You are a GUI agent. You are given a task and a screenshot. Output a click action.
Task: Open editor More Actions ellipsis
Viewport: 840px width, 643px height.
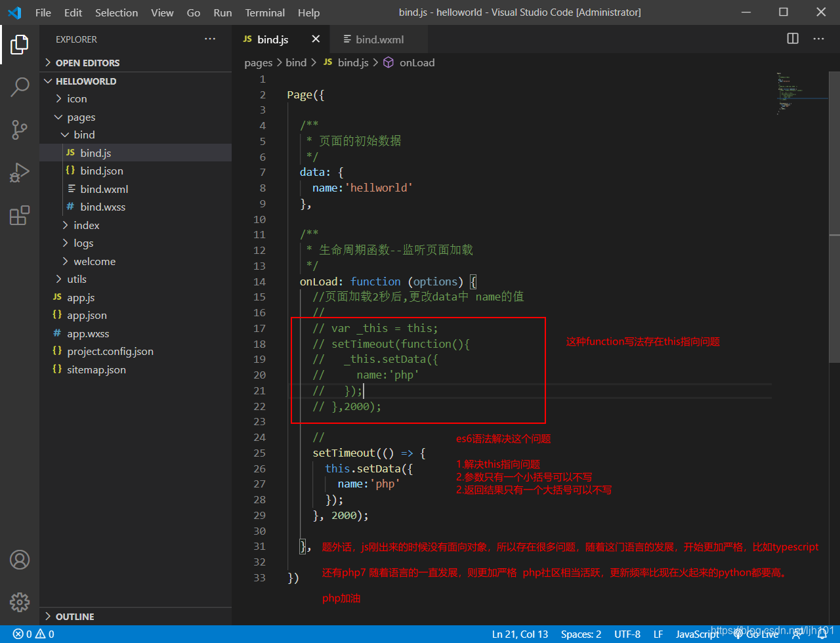[818, 39]
